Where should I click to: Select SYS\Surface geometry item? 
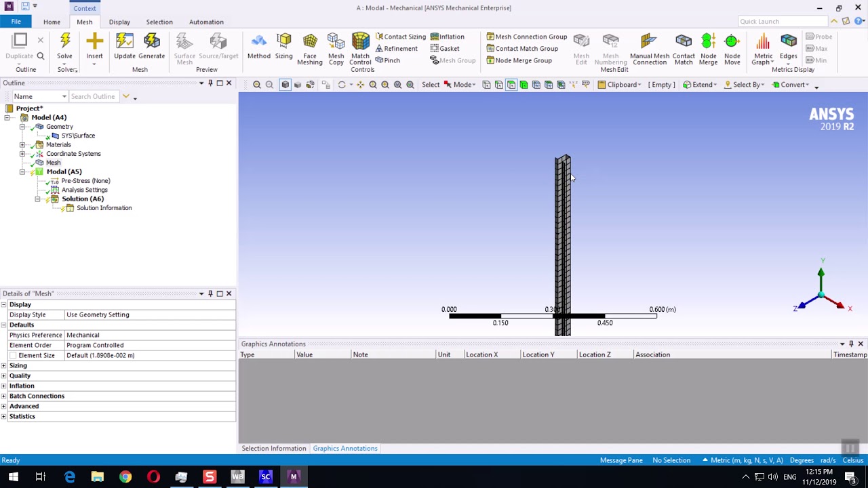[x=78, y=136]
